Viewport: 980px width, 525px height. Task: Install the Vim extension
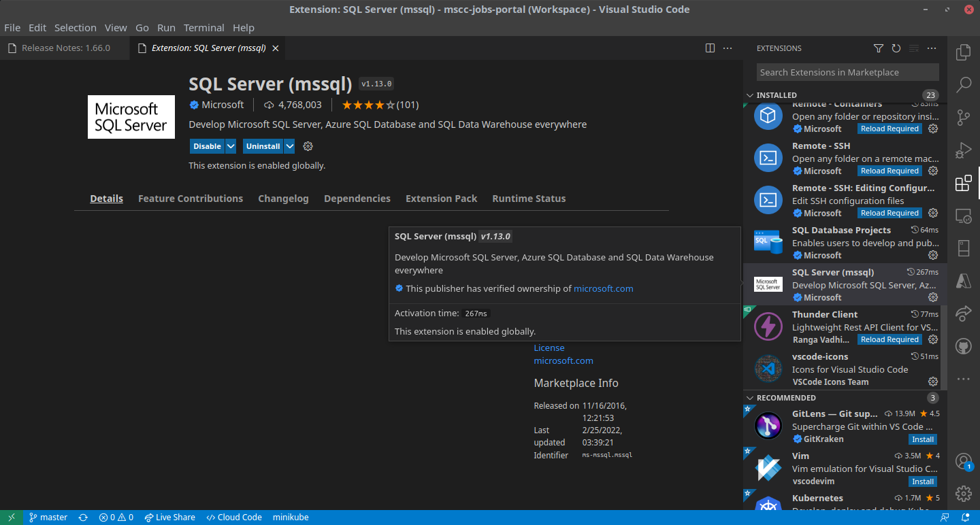tap(923, 481)
